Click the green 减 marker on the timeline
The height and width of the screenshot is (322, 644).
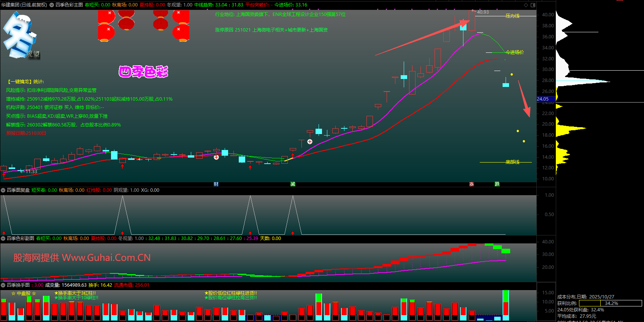293,184
